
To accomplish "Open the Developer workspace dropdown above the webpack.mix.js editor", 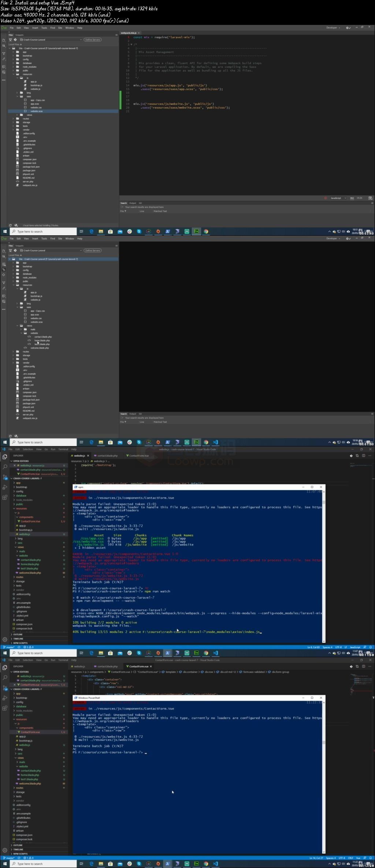I will [x=333, y=28].
